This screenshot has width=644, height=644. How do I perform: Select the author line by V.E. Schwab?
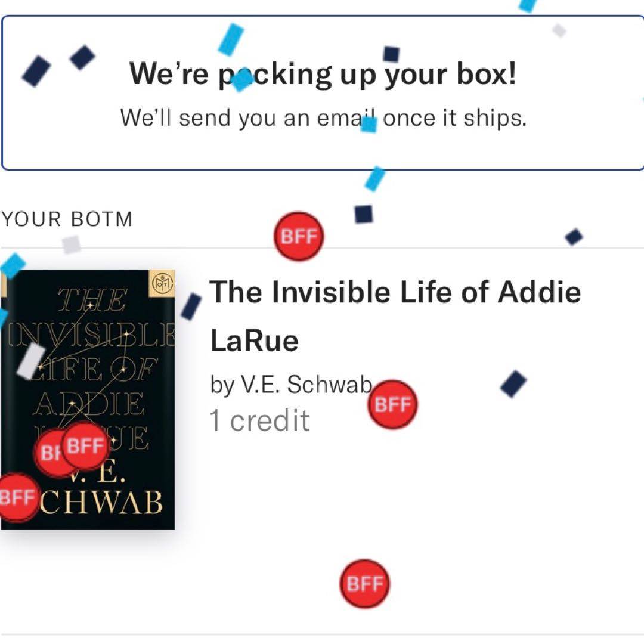tap(290, 386)
